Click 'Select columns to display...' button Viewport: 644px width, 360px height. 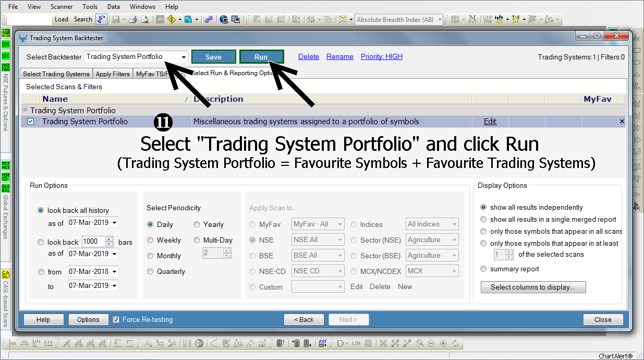[533, 287]
